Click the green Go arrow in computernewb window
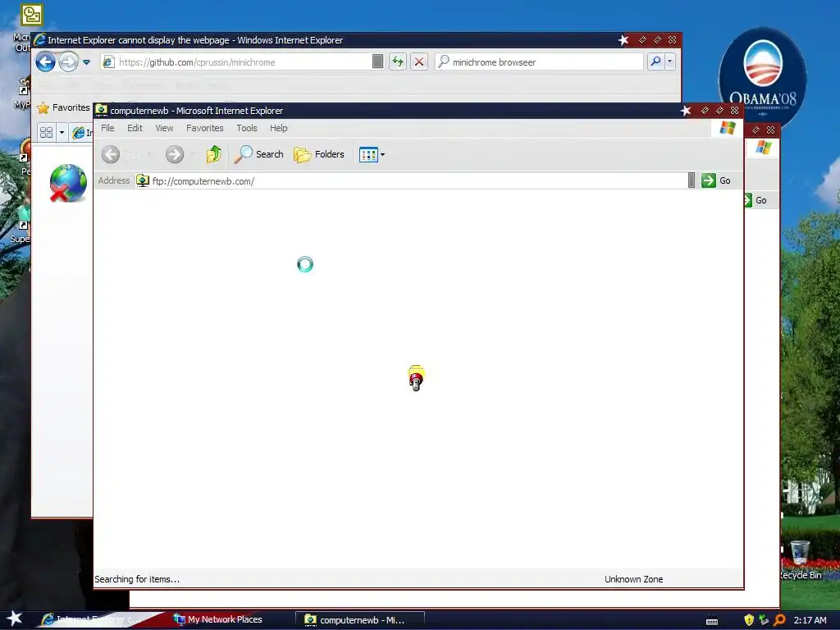The height and width of the screenshot is (630, 840). click(708, 180)
